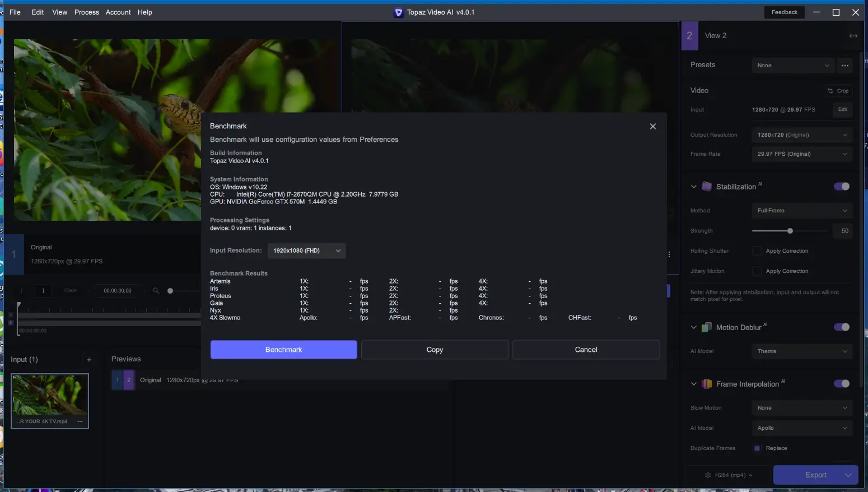Screen dimensions: 868x492
Task: Open the Input Resolution dropdown in Benchmark
Action: click(307, 250)
